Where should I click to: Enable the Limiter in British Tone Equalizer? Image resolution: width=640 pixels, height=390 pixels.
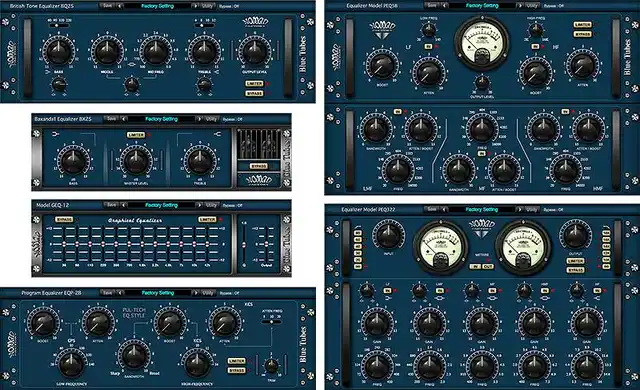(254, 84)
